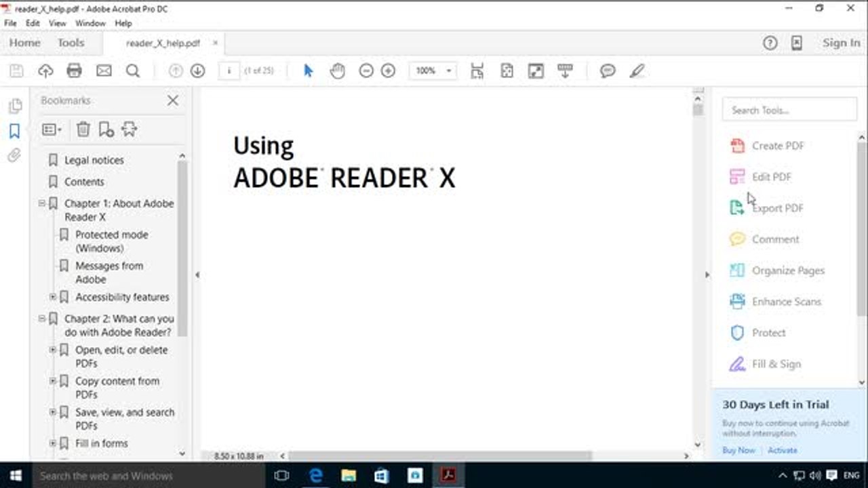The width and height of the screenshot is (868, 488).
Task: Open the Organize Pages tool
Action: 777,270
